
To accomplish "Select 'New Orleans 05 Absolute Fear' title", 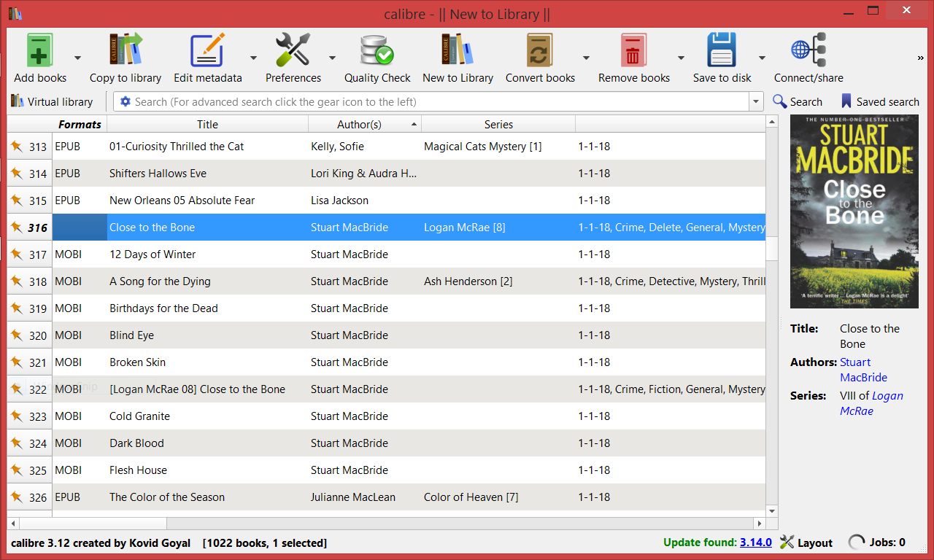I will (x=182, y=201).
